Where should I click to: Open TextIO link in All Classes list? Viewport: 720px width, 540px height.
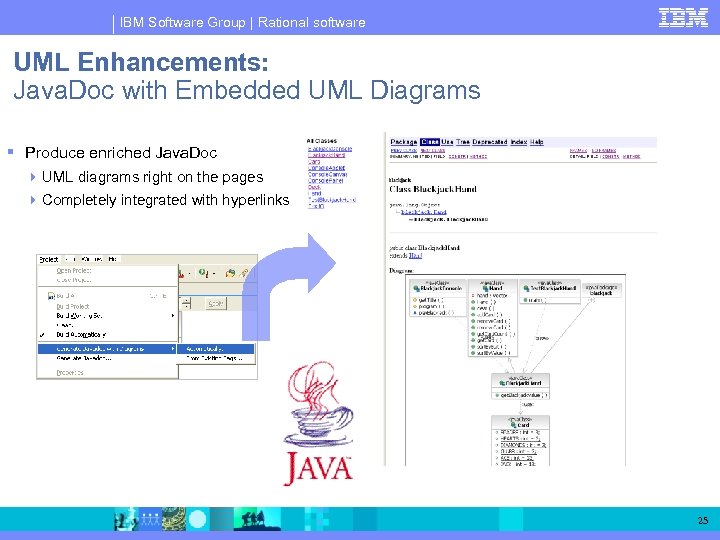tap(315, 206)
